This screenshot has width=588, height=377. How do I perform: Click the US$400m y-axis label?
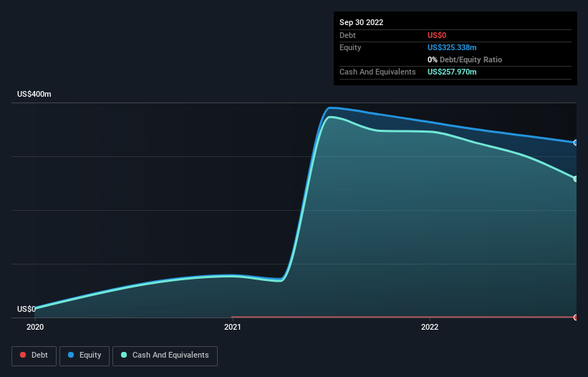34,94
